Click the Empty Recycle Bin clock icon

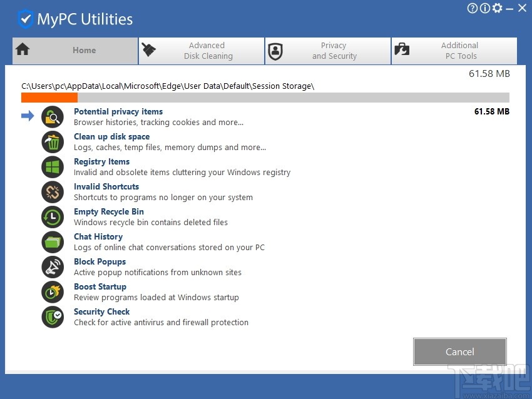point(53,217)
